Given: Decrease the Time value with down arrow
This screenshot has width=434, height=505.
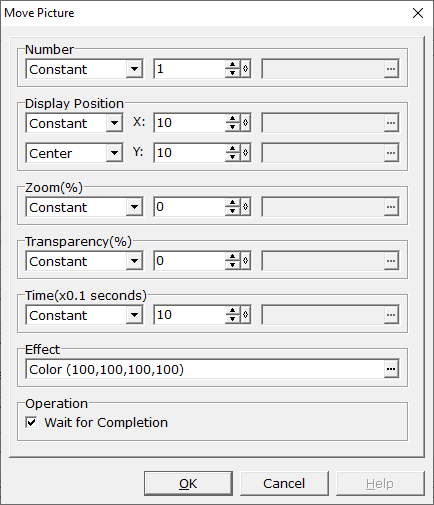Looking at the screenshot, I should [232, 319].
